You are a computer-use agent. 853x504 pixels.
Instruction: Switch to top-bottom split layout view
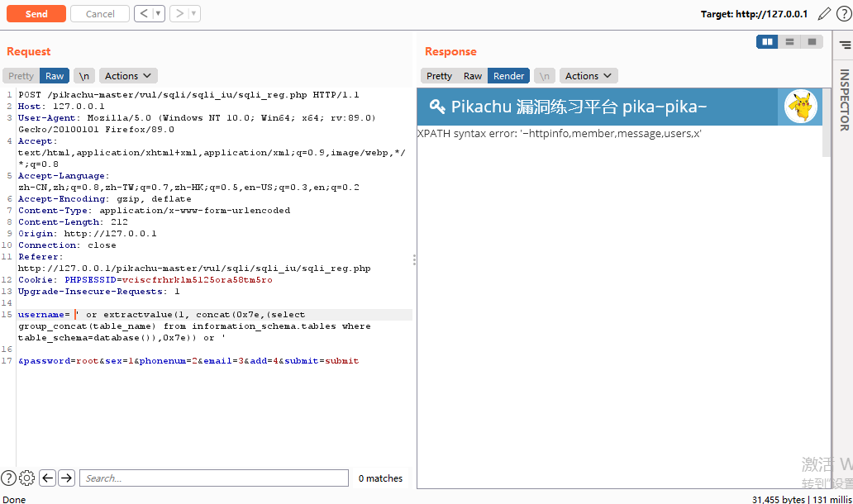coord(790,42)
